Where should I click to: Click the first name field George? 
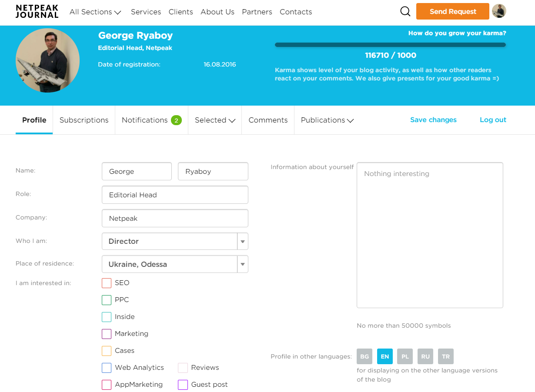tap(137, 171)
